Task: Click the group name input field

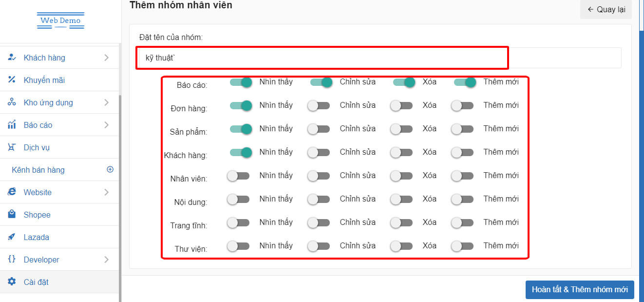Action: 322,58
